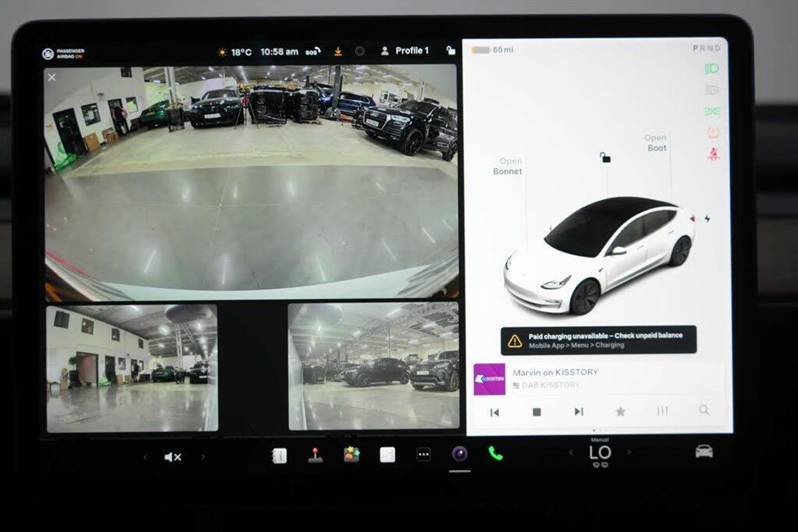
Task: Enlarge the left side camera feed
Action: pyautogui.click(x=132, y=369)
